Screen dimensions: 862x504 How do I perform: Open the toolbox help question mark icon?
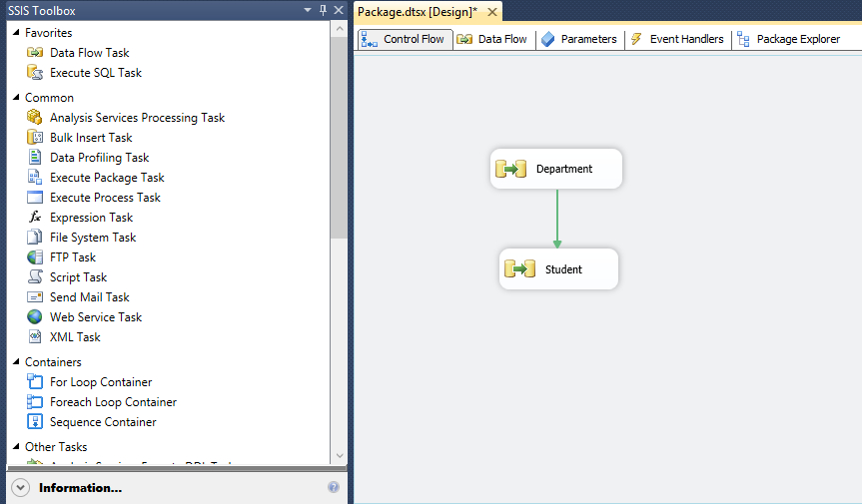[334, 487]
